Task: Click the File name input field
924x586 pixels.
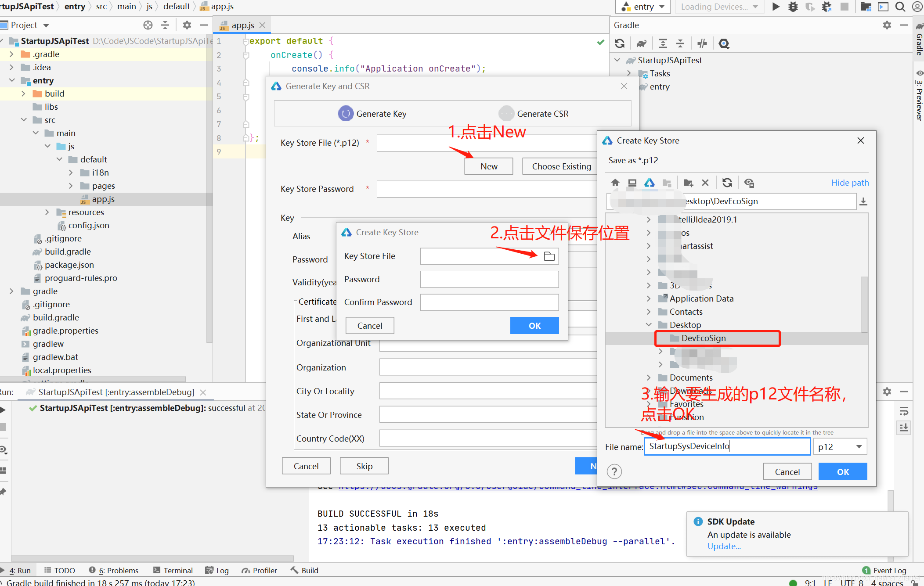Action: pyautogui.click(x=727, y=446)
